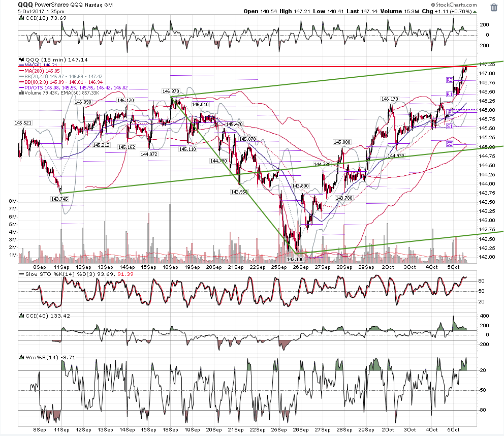Click the 144.930 price label
This screenshot has width=504, height=436.
click(x=396, y=155)
